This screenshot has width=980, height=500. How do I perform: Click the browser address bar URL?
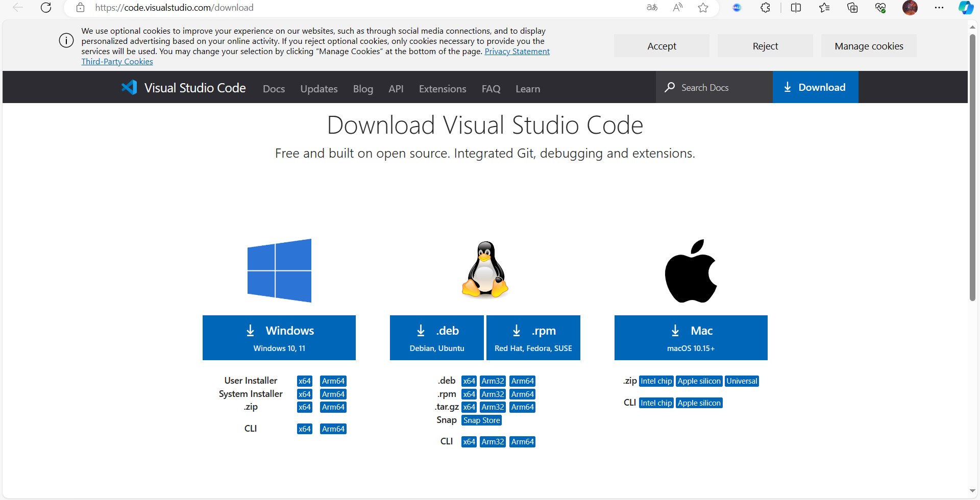coord(174,8)
